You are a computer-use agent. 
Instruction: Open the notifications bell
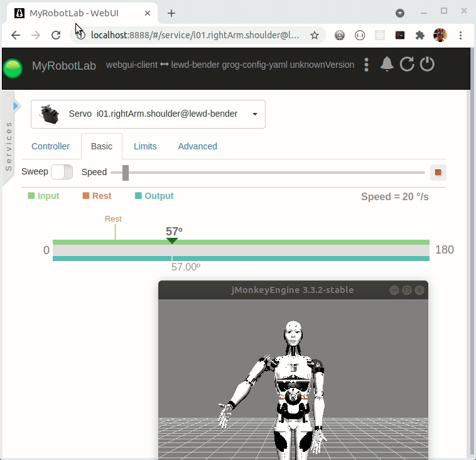point(387,64)
